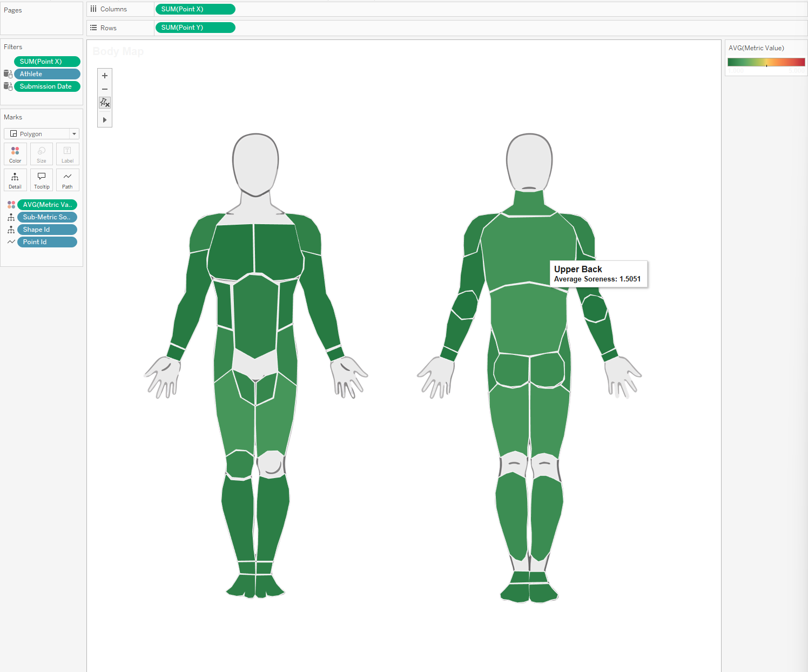Click the Athlete filter pill
The image size is (808, 672).
(47, 73)
